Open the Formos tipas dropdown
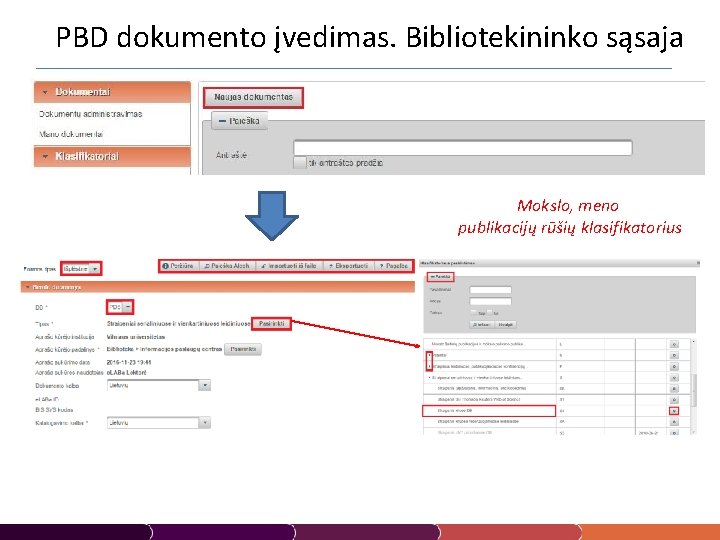The image size is (720, 540). (81, 269)
